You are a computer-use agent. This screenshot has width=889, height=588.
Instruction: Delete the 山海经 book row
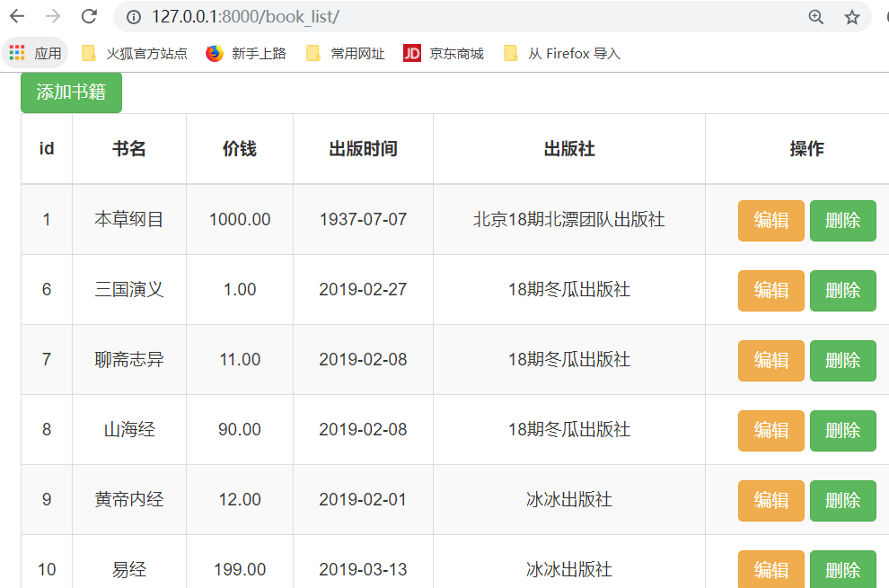tap(843, 430)
